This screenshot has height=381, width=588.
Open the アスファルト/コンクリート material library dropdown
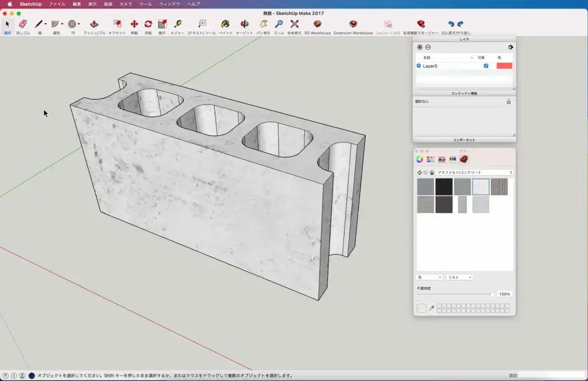pyautogui.click(x=474, y=173)
